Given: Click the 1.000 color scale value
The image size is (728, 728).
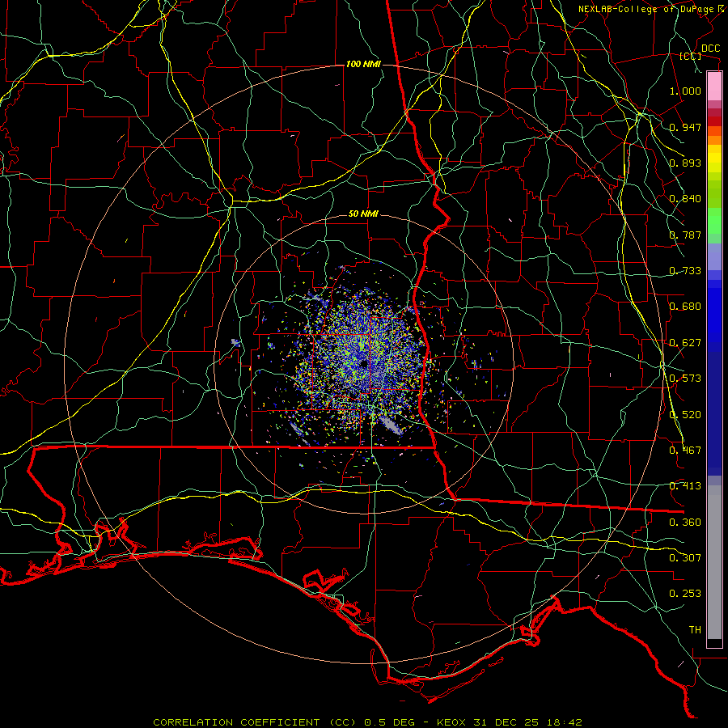Looking at the screenshot, I should pyautogui.click(x=685, y=91).
